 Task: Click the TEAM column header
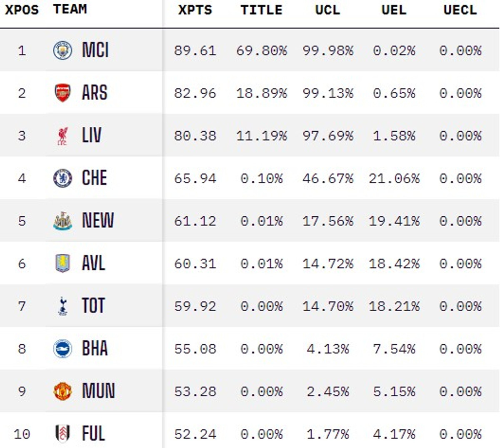coord(70,9)
